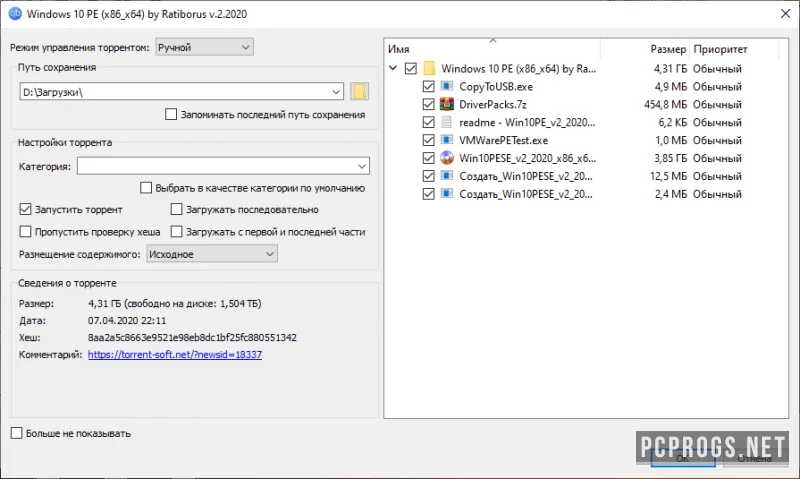Viewport: 800px width, 479px height.
Task: Click the DriverPacks.7z archive icon
Action: coord(447,104)
